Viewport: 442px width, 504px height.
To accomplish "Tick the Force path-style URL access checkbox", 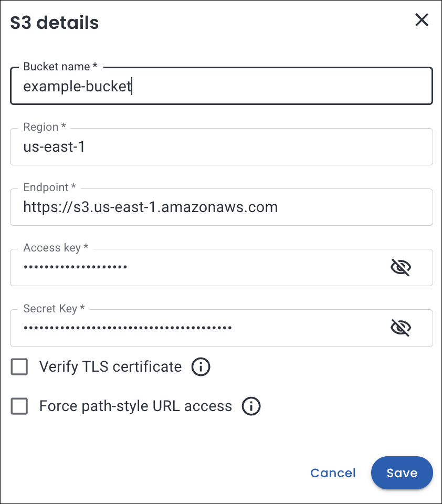I will pos(19,406).
